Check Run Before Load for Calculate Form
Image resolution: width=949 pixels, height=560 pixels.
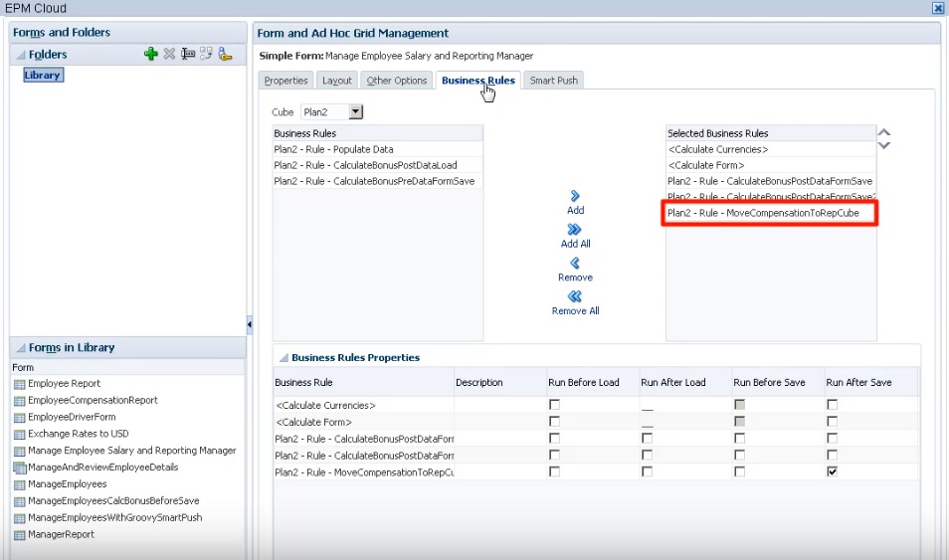[x=554, y=422]
